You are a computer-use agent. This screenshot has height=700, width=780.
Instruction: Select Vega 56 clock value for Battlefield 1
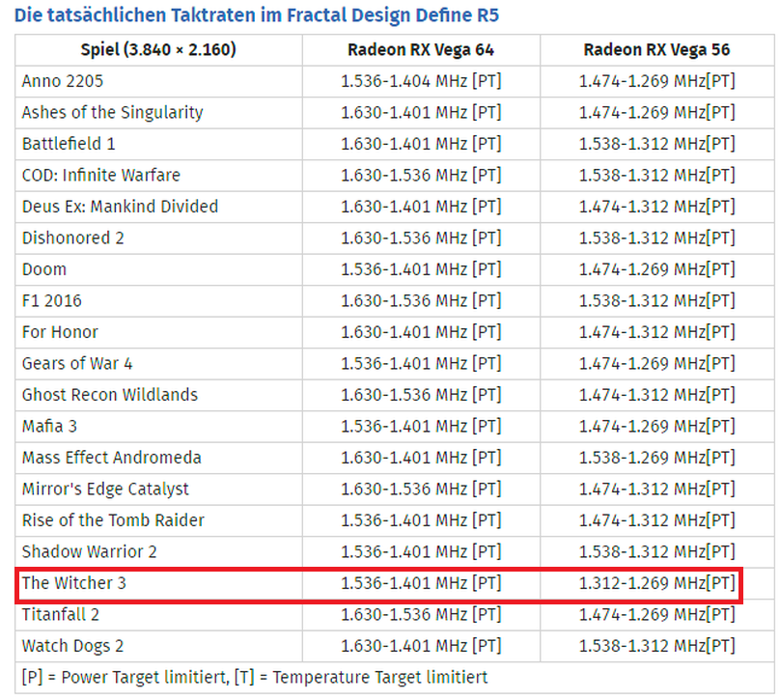pyautogui.click(x=656, y=144)
